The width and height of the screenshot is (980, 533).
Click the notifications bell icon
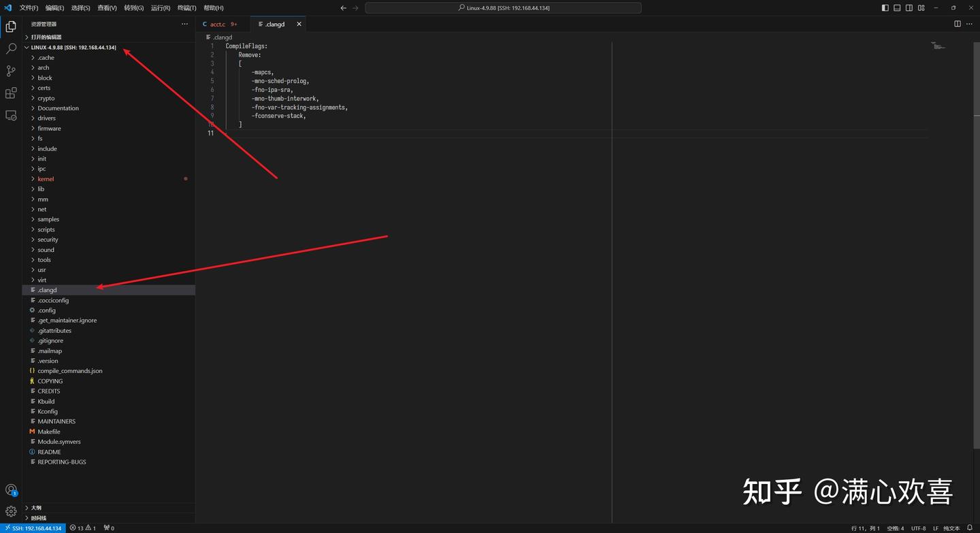tap(969, 528)
